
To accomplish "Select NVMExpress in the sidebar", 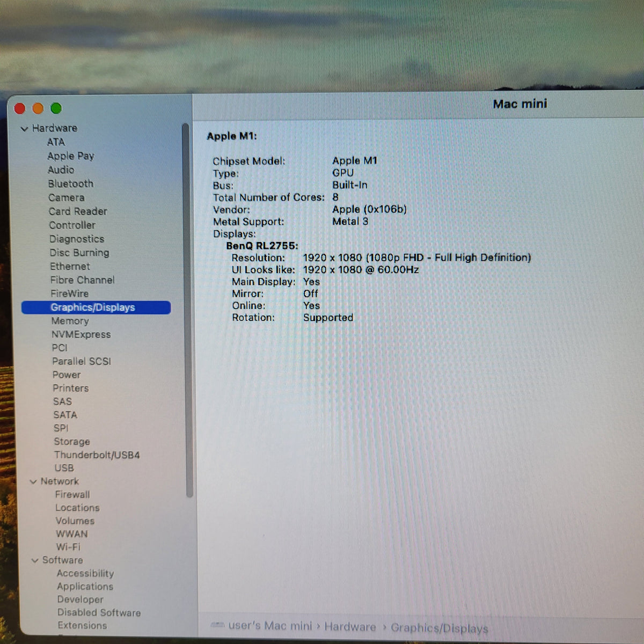I will pyautogui.click(x=81, y=334).
